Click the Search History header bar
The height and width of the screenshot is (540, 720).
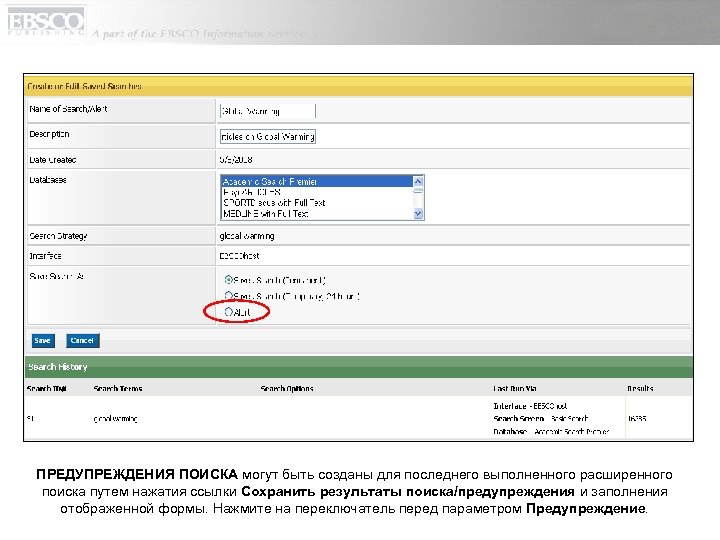coord(358,367)
